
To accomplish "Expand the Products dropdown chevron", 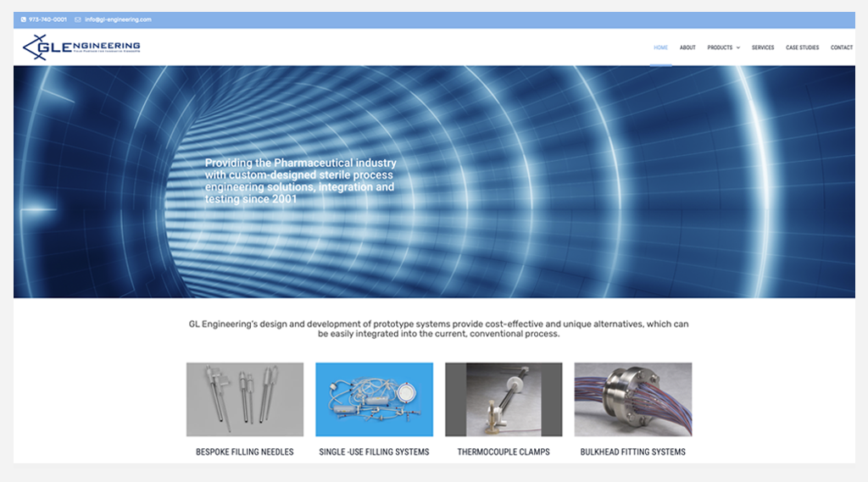I will pos(738,47).
